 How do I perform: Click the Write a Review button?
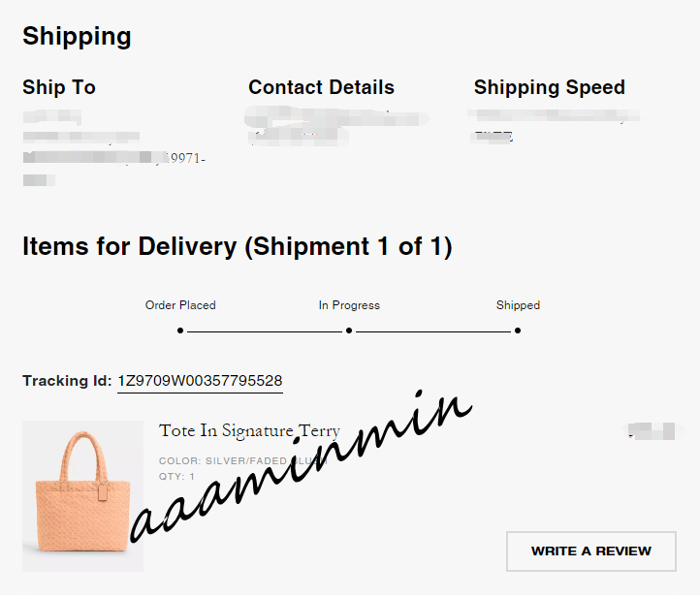click(590, 551)
